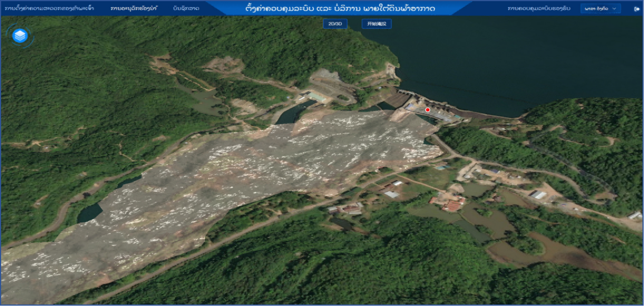Start flood simulation with 开始淹没 button
Image resolution: width=644 pixels, height=306 pixels.
coord(377,24)
